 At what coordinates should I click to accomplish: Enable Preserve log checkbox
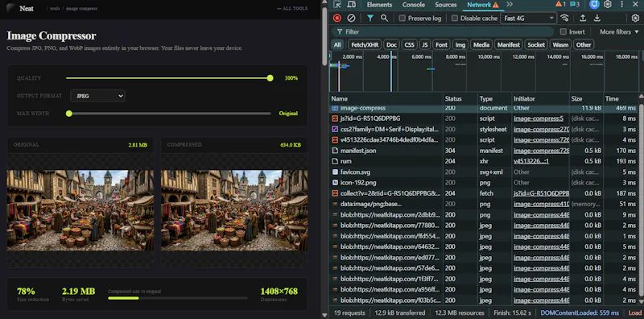pyautogui.click(x=402, y=18)
